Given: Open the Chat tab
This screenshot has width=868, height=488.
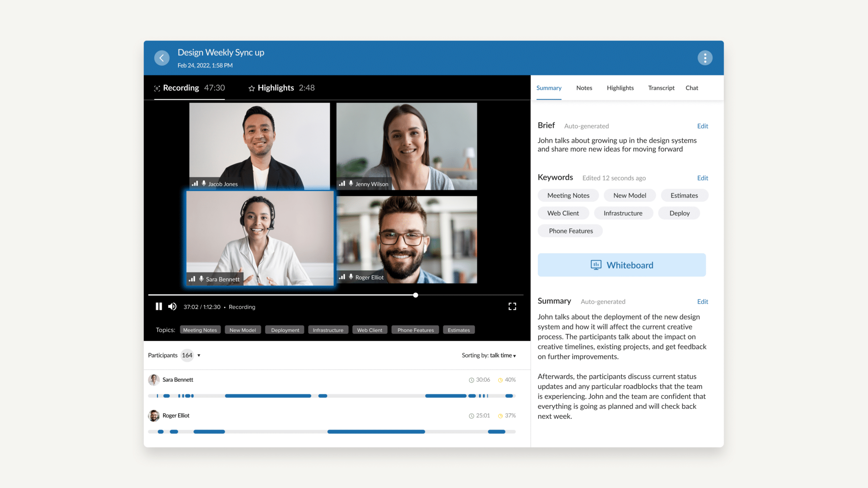Looking at the screenshot, I should (691, 88).
